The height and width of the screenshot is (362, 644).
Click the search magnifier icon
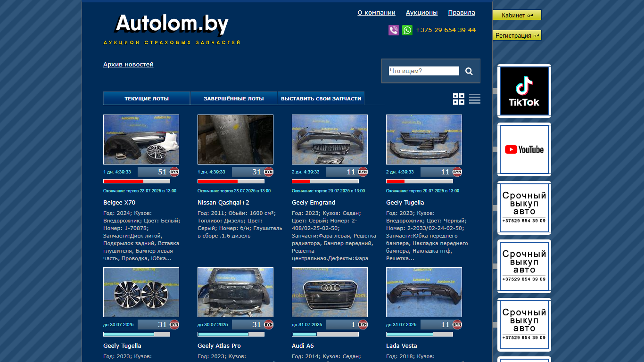coord(469,71)
